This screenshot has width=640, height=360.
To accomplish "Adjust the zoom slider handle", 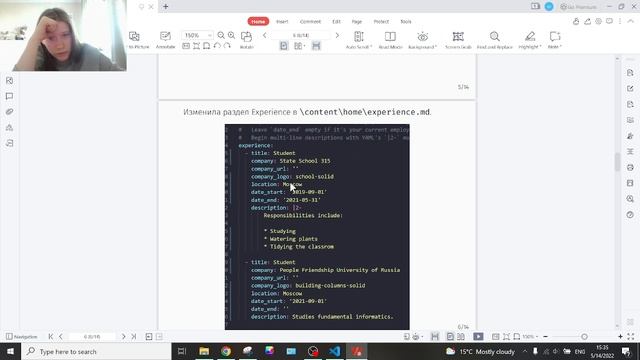I will pos(584,337).
